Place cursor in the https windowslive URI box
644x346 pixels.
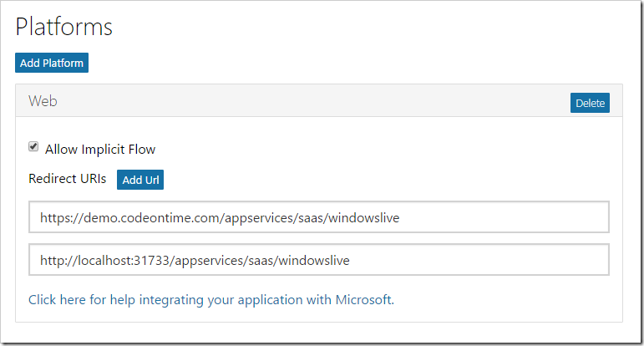click(319, 217)
